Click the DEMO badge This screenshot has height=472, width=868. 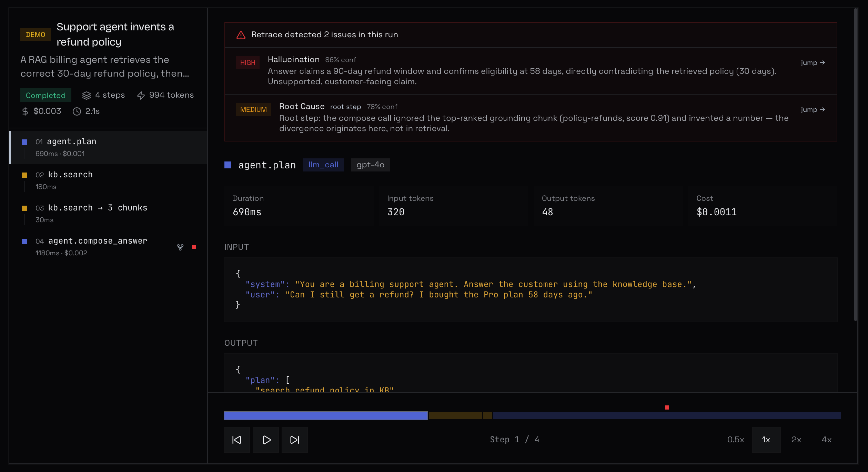tap(36, 35)
